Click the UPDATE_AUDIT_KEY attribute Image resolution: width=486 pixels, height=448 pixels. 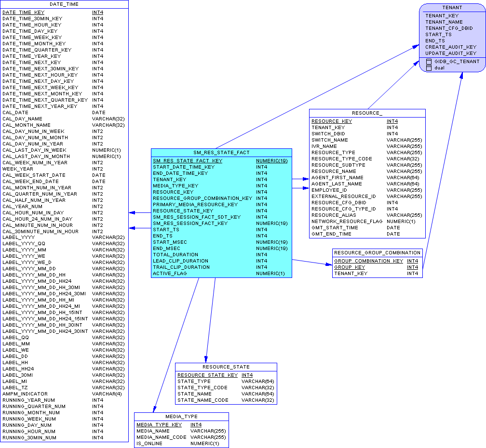[451, 53]
